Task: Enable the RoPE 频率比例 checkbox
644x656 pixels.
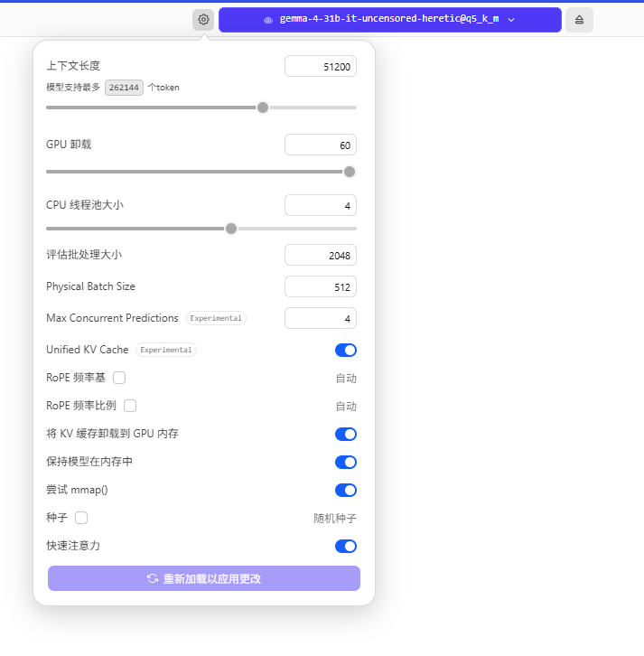Action: point(130,406)
